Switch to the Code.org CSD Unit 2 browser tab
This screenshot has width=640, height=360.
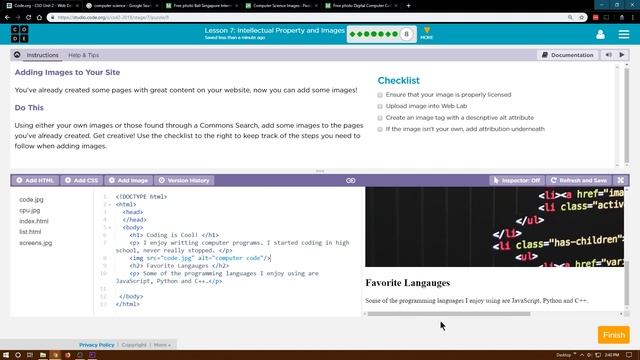point(41,6)
